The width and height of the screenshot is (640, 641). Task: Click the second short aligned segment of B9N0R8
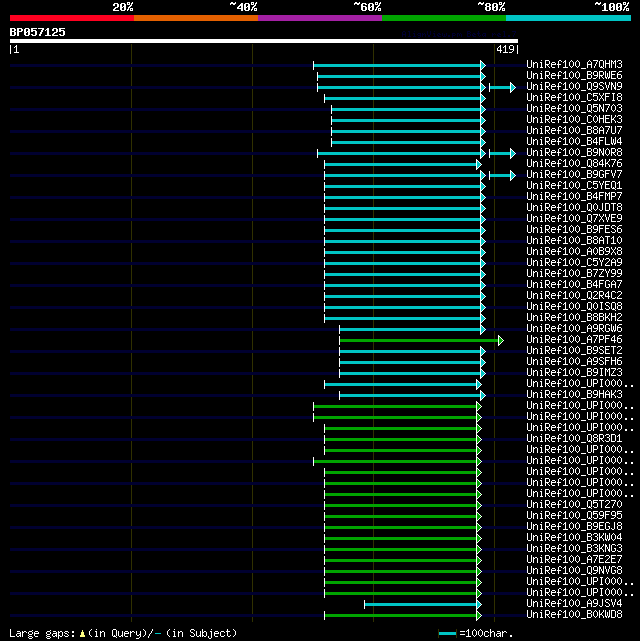502,153
